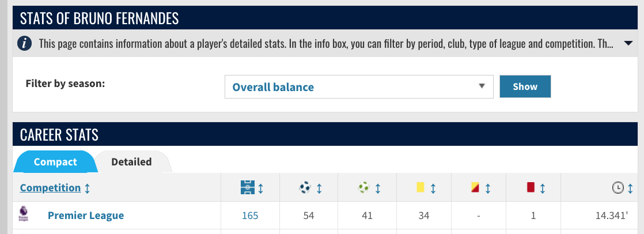Open the Premier League competition link
644x234 pixels.
(86, 215)
